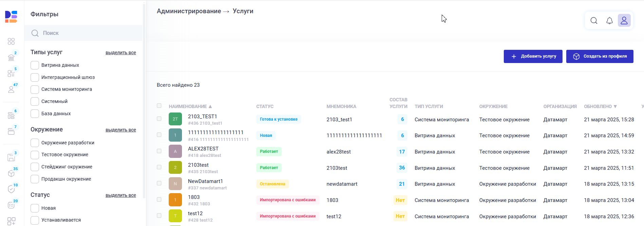Viewport: 644px width, 226px height.
Task: Open the organizations icon with badge 2
Action: pyautogui.click(x=11, y=57)
